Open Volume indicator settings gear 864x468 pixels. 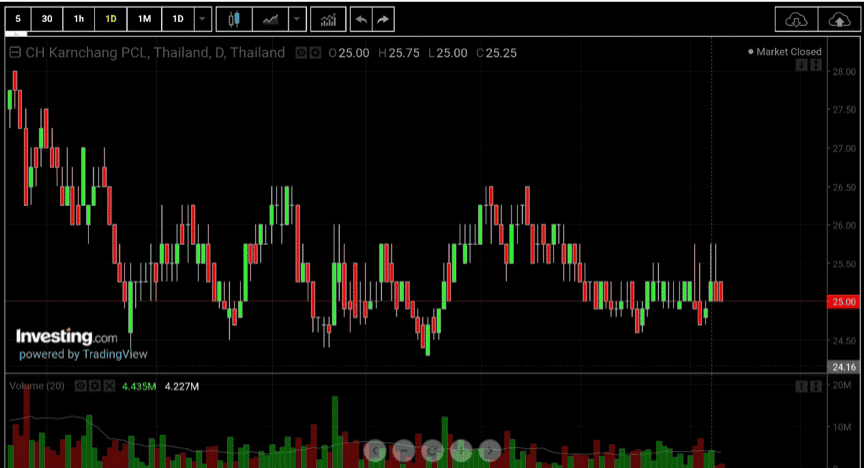point(95,386)
